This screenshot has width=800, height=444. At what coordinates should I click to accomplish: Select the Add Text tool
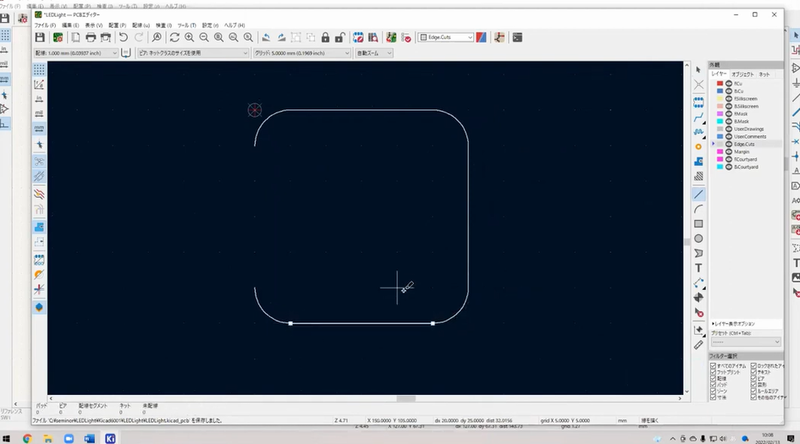tap(698, 268)
